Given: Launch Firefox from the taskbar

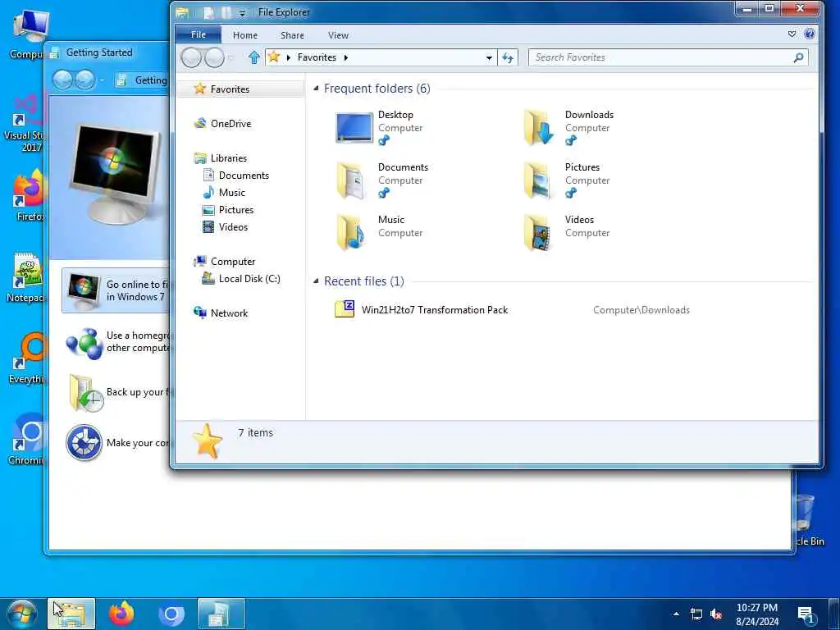Looking at the screenshot, I should tap(121, 614).
